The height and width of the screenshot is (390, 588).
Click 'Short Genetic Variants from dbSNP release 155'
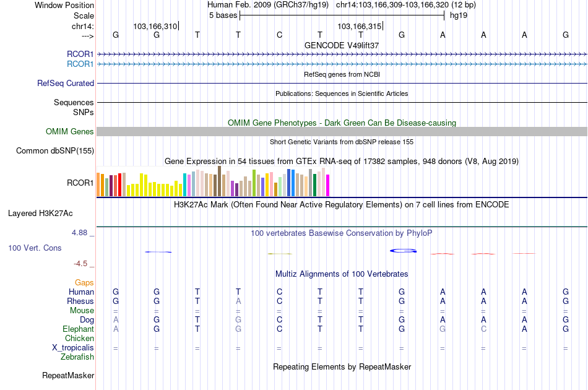(342, 142)
